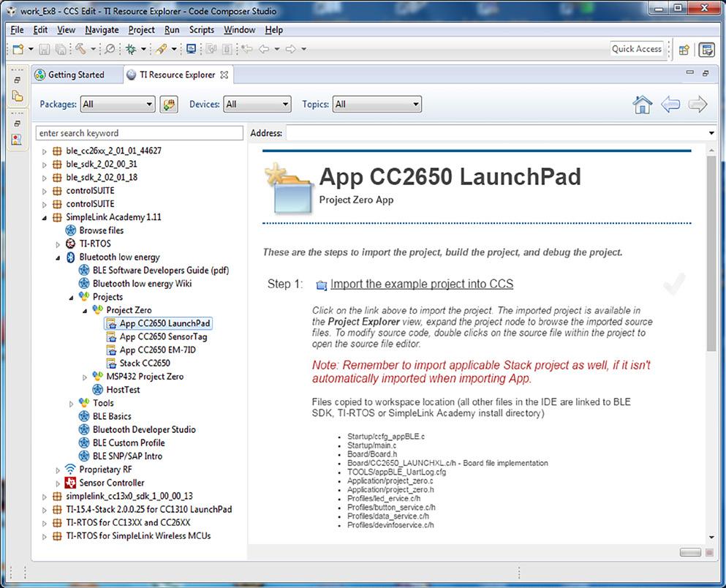Click the Forward arrow toolbar icon
This screenshot has height=588, width=726.
pos(291,48)
